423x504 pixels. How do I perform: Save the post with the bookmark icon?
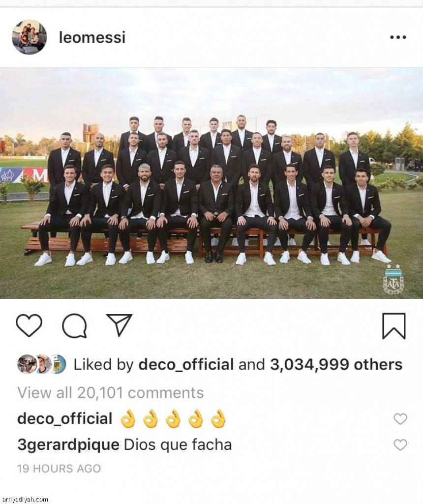(x=394, y=326)
